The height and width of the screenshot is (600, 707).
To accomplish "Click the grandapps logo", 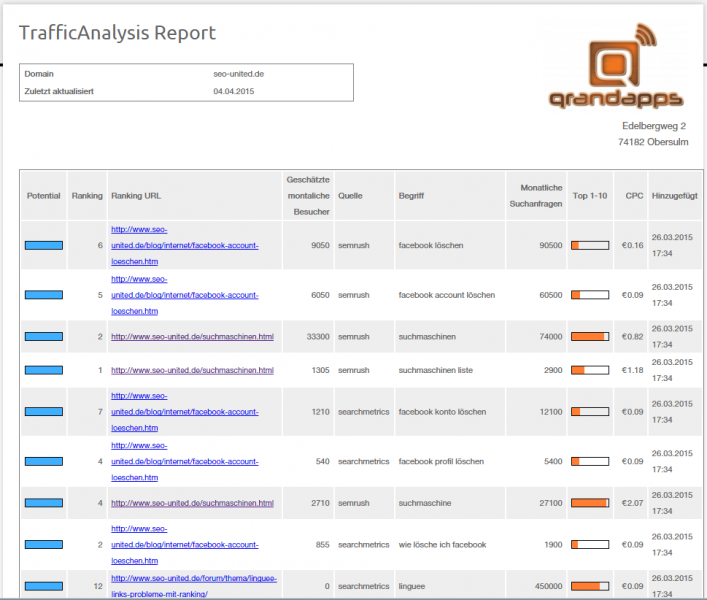I will point(616,66).
